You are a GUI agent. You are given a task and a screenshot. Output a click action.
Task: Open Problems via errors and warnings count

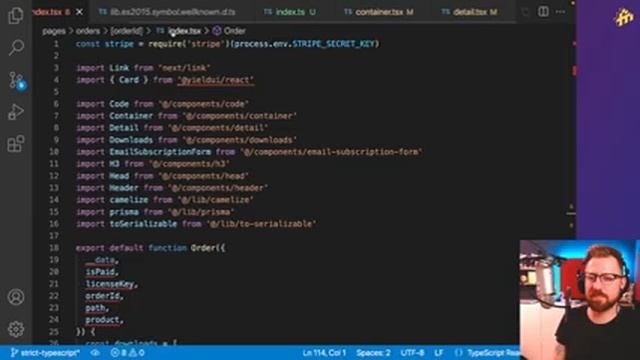[x=127, y=353]
